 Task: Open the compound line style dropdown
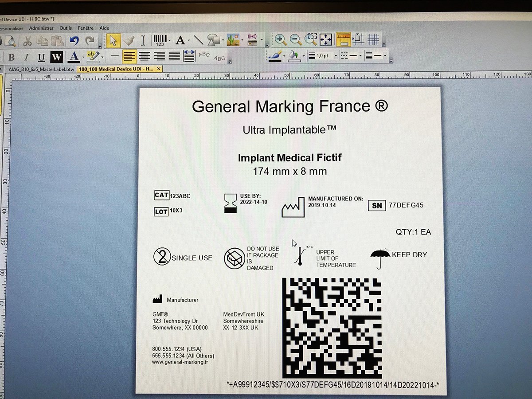[x=385, y=56]
